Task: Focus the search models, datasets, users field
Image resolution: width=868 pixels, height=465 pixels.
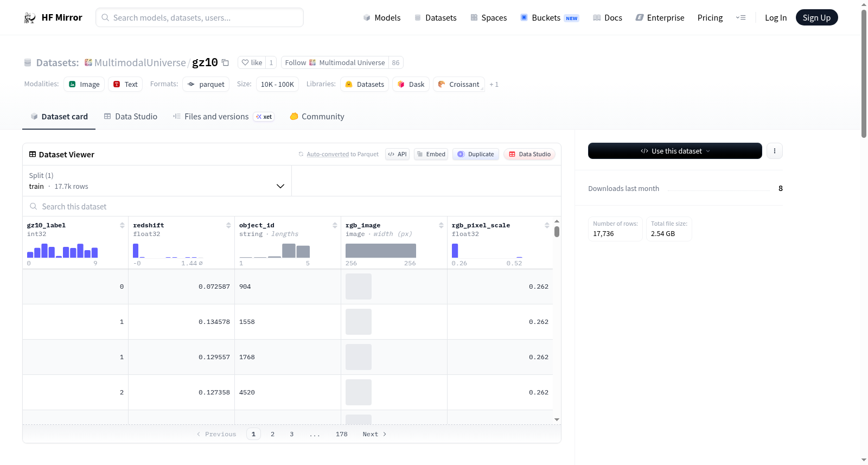Action: pos(200,17)
